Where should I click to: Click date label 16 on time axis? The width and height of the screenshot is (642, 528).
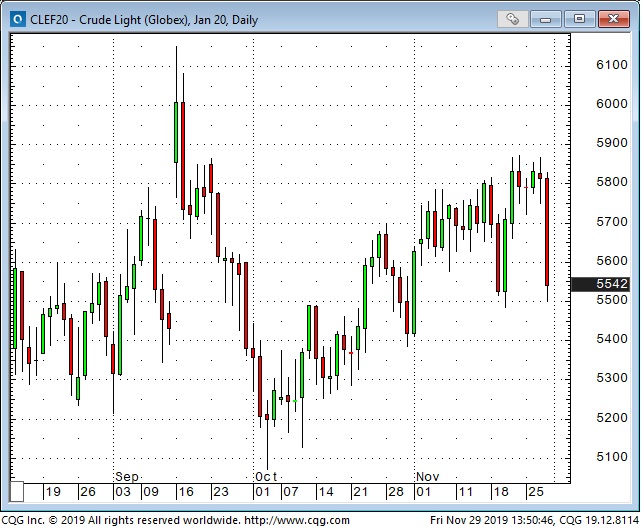(x=186, y=492)
